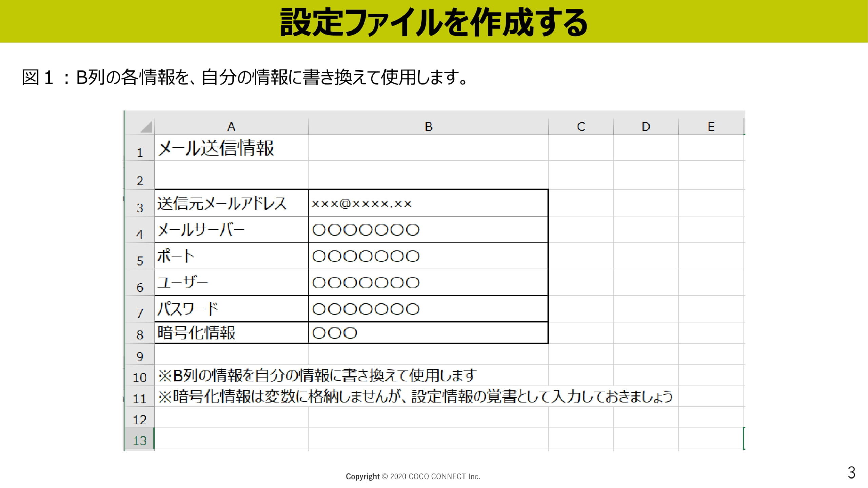Image resolution: width=868 pixels, height=488 pixels.
Task: Select column E header
Action: coord(711,126)
